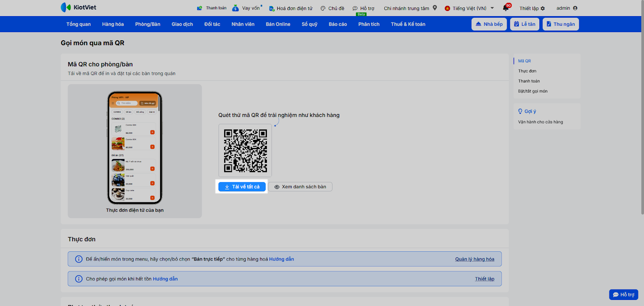The image size is (644, 306).
Task: Click the KiotViet logo icon
Action: [66, 7]
